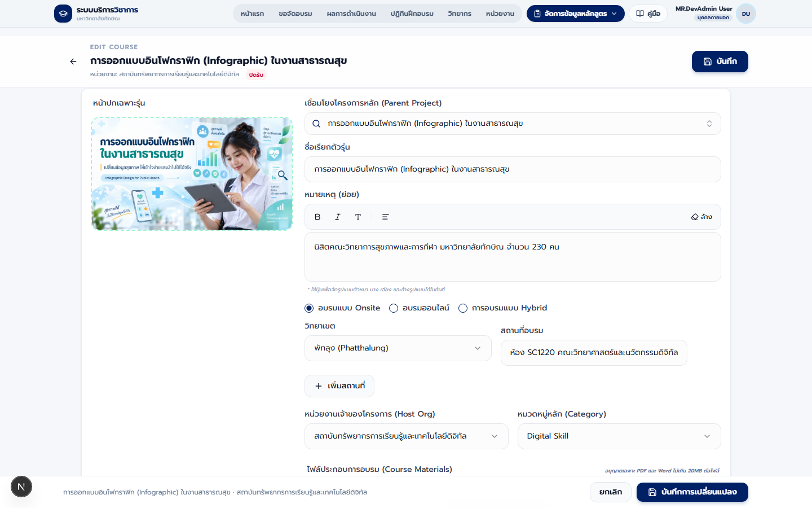812x508 pixels.
Task: Click the เพิ่มสถานที่ add location button
Action: (x=339, y=386)
